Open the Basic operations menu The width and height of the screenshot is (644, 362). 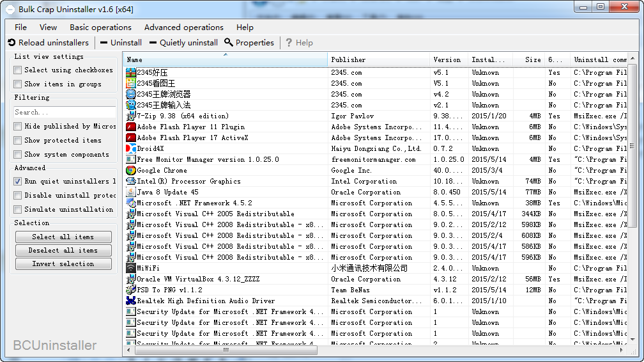[x=101, y=27]
